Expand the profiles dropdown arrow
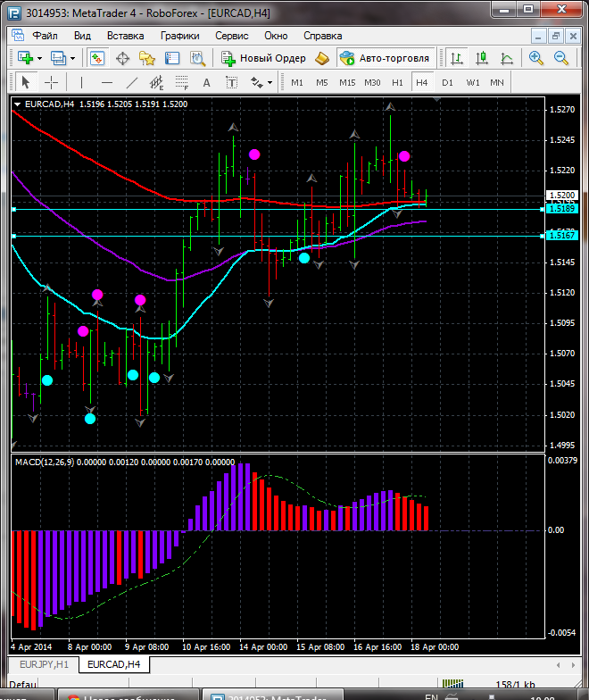 click(x=73, y=58)
